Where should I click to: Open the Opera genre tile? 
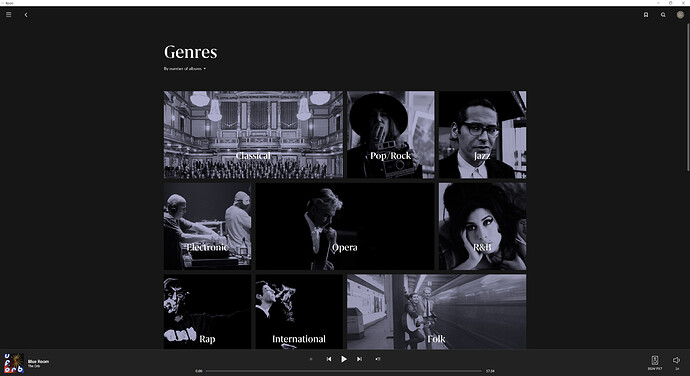(345, 226)
